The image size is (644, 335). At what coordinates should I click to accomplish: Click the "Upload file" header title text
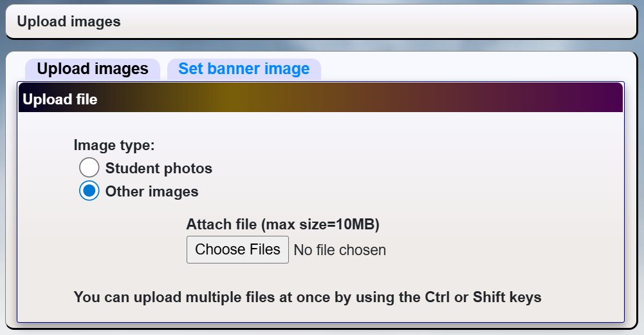point(60,100)
